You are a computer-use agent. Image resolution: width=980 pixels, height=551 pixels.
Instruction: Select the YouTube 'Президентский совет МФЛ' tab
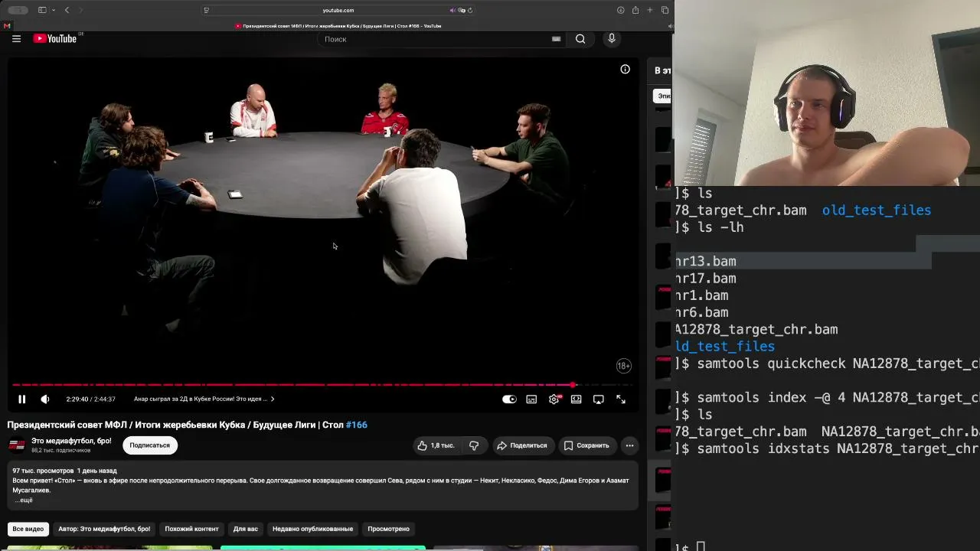pos(338,26)
